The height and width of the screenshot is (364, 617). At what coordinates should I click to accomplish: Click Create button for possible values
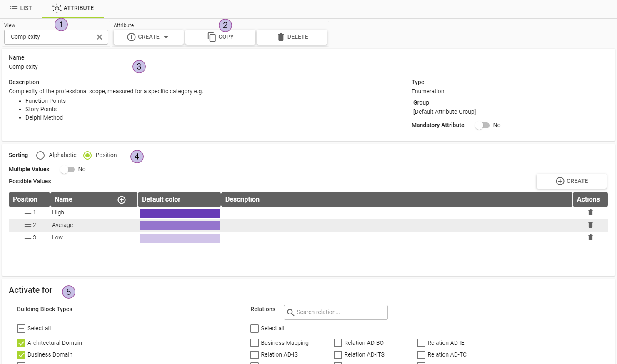571,181
